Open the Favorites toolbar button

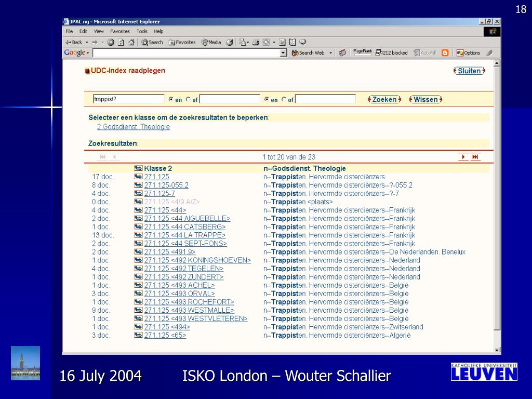(x=182, y=43)
